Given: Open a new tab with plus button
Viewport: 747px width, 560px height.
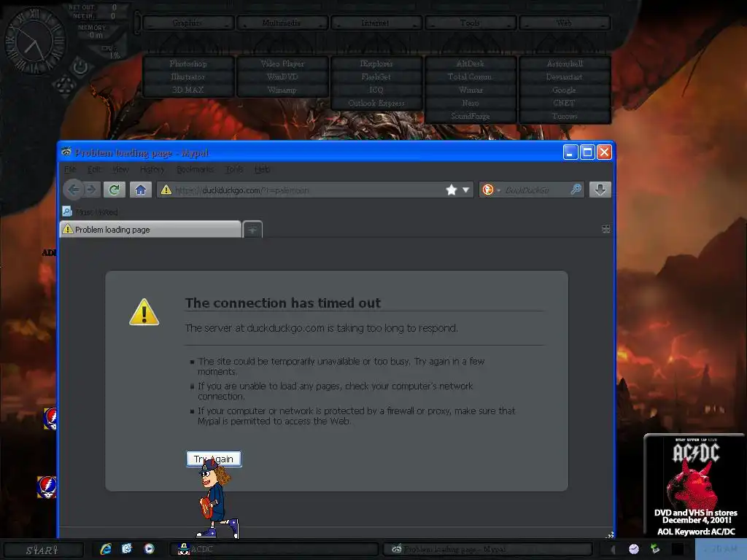Looking at the screenshot, I should point(252,230).
